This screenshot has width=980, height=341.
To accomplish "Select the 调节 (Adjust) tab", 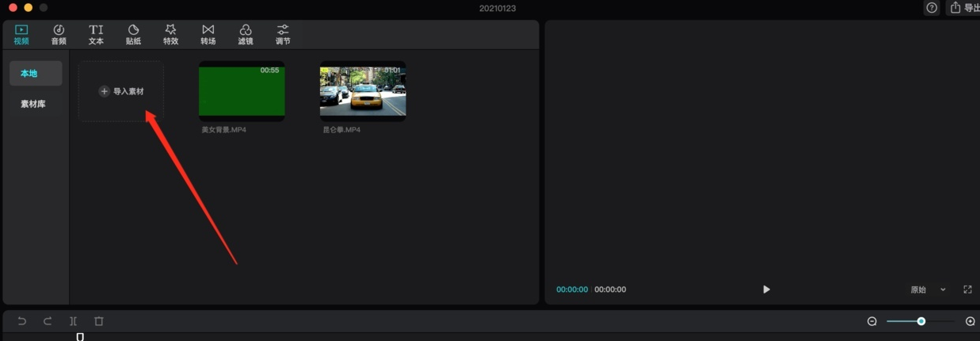I will [283, 35].
